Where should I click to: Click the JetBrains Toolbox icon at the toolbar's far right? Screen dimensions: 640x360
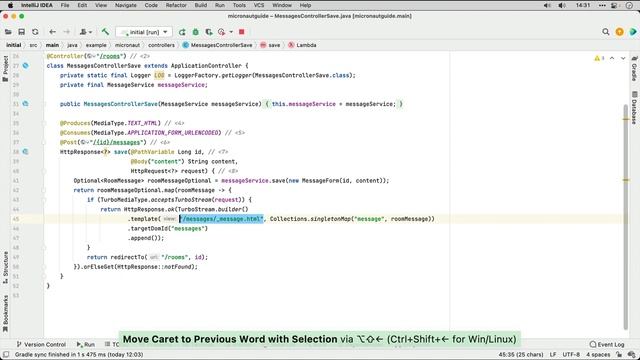pos(633,32)
